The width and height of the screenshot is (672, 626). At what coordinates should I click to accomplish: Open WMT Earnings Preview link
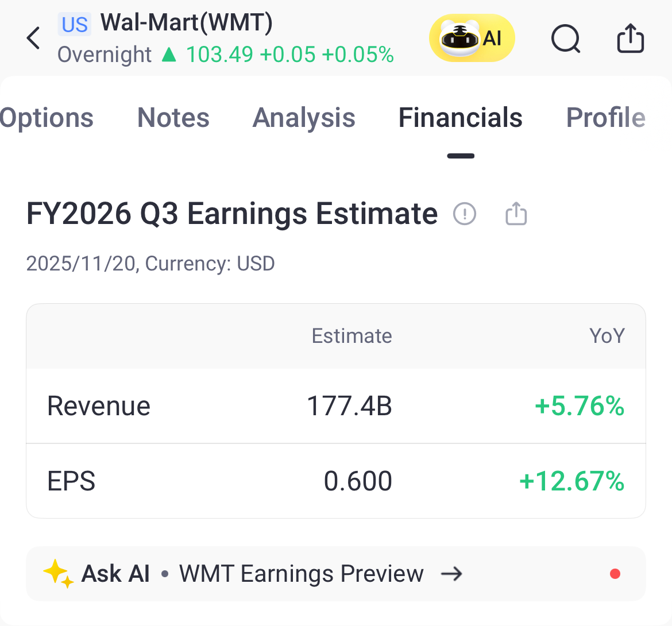click(x=301, y=574)
